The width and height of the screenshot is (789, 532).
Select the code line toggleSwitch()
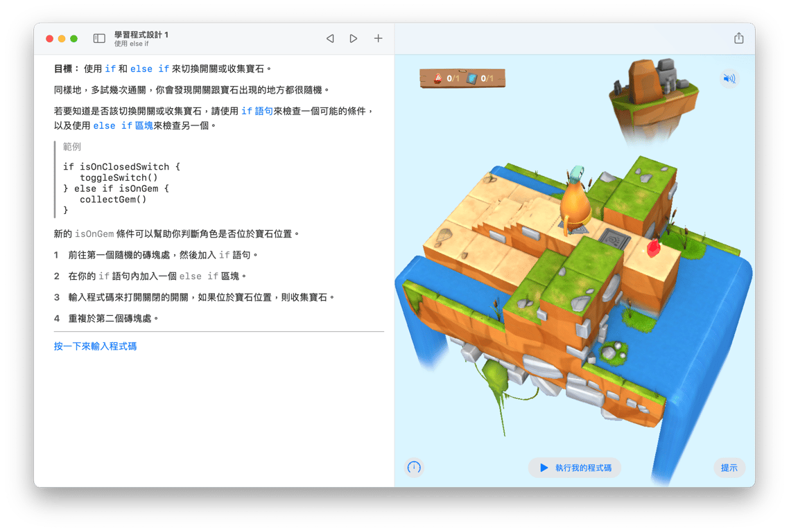click(x=119, y=177)
